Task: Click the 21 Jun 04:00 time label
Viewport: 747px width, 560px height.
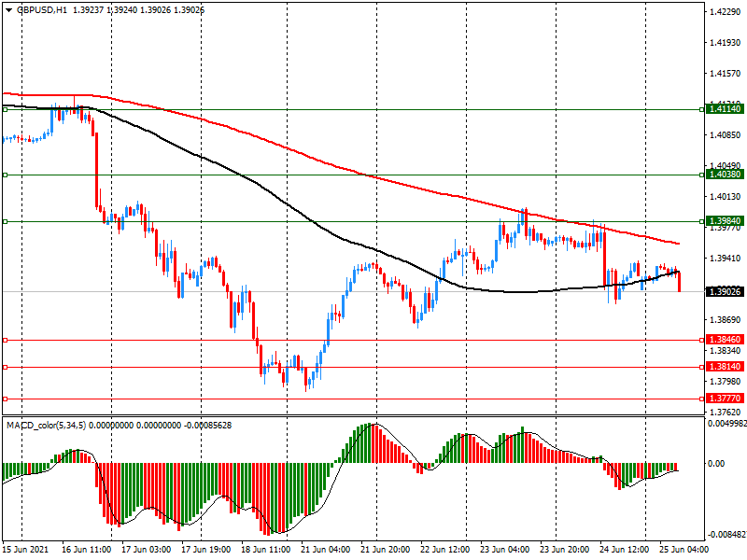Action: [x=326, y=550]
